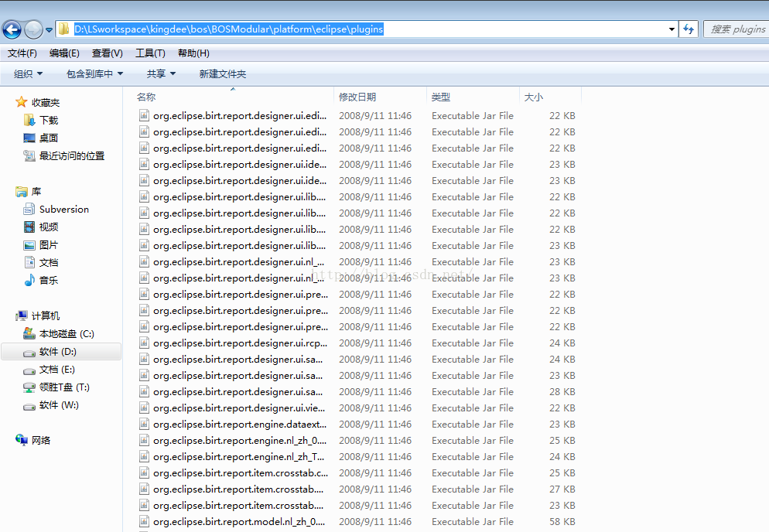Screen dimensions: 769x532
Task: Open the 编辑(E) menu
Action: 64,53
